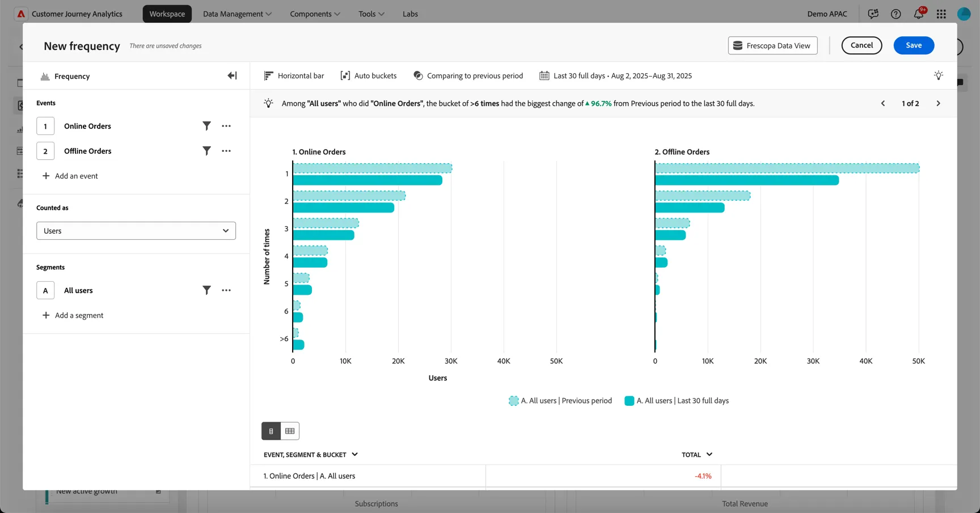Open the feedback chat icon
Image resolution: width=980 pixels, height=513 pixels.
[873, 14]
